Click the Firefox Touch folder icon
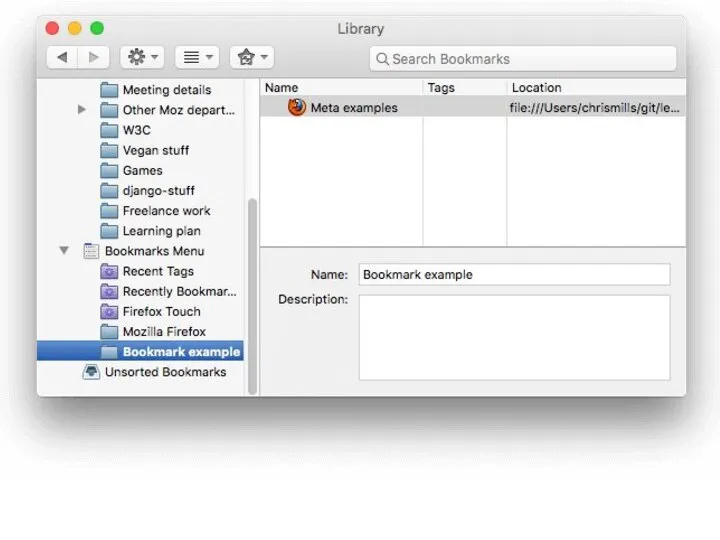The width and height of the screenshot is (720, 540). coord(109,311)
